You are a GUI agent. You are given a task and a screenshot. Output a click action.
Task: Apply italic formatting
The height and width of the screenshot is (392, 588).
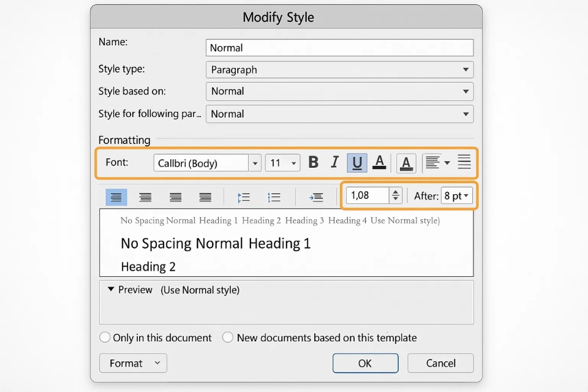click(334, 162)
